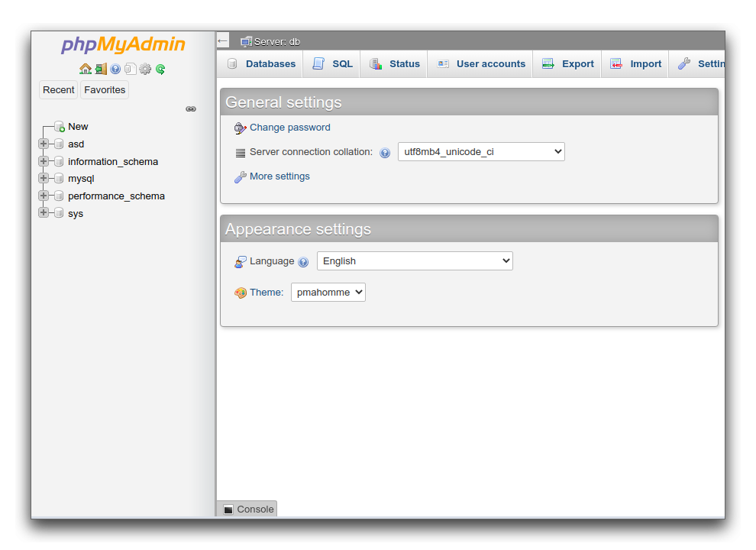Image resolution: width=756 pixels, height=550 pixels.
Task: Open the Export tab
Action: coord(567,63)
